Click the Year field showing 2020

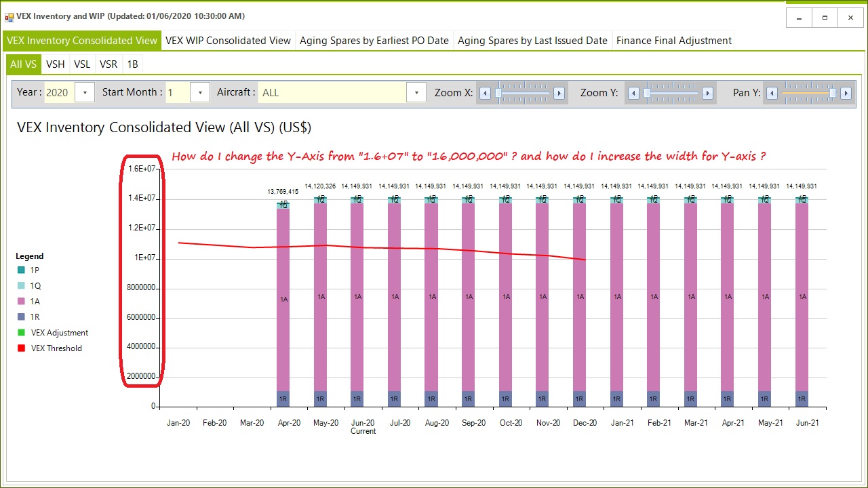(x=60, y=93)
